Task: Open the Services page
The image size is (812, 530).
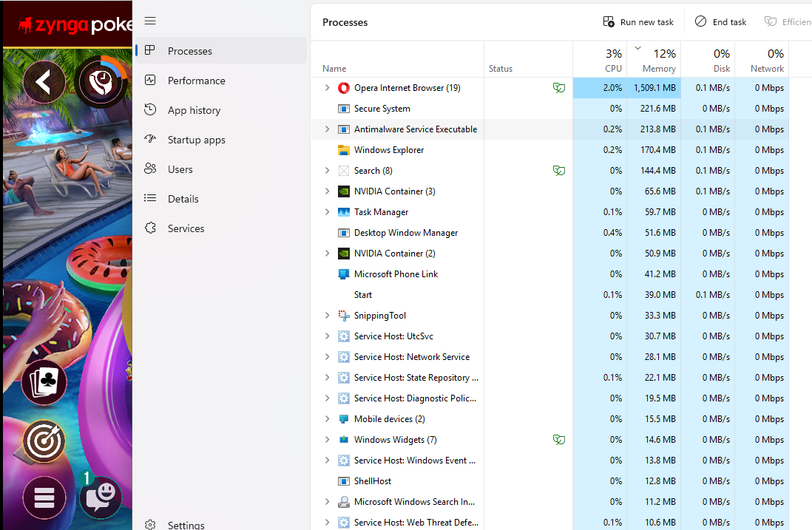Action: [221, 228]
